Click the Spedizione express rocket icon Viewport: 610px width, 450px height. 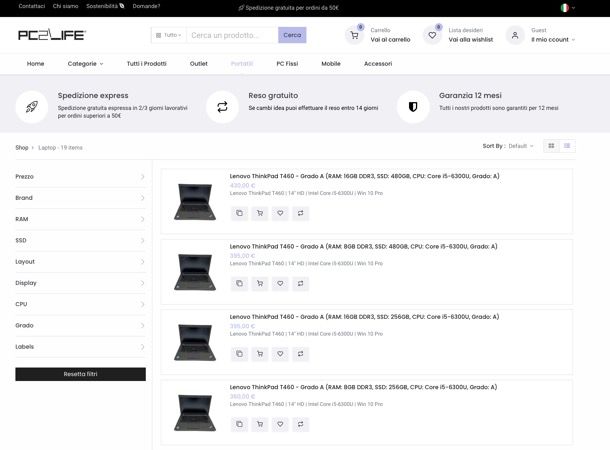[x=32, y=107]
